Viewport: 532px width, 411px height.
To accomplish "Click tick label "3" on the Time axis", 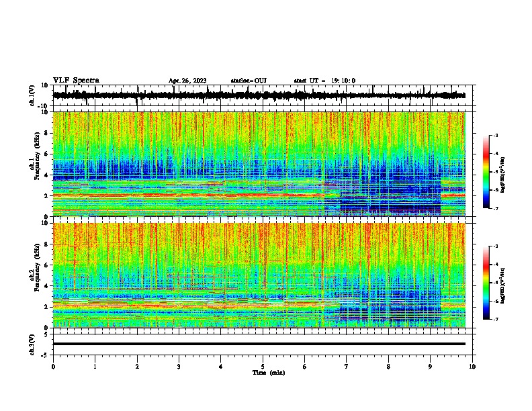I will coord(179,367).
